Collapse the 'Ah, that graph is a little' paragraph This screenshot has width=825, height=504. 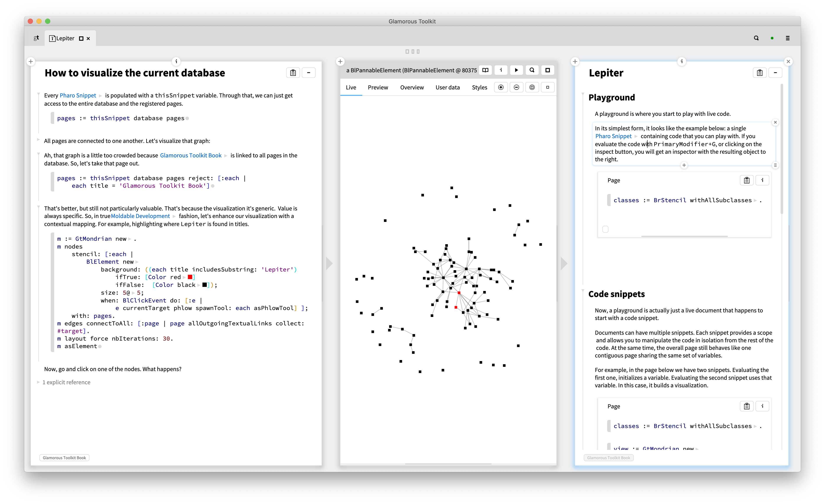point(39,154)
